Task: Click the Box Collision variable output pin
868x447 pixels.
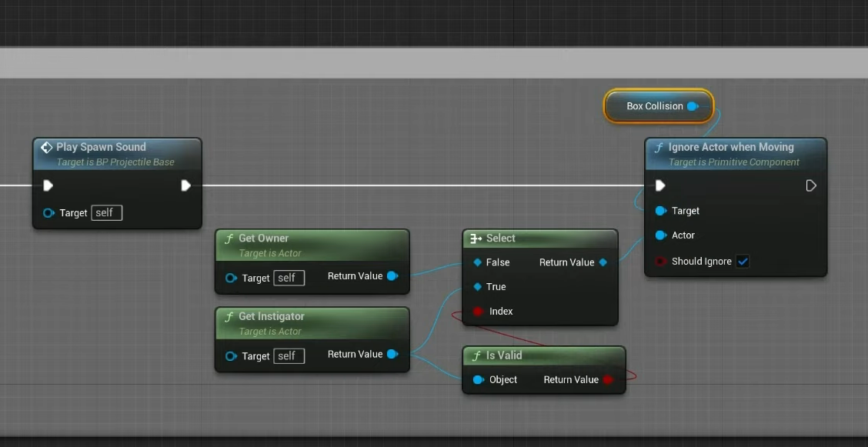Action: pos(693,106)
